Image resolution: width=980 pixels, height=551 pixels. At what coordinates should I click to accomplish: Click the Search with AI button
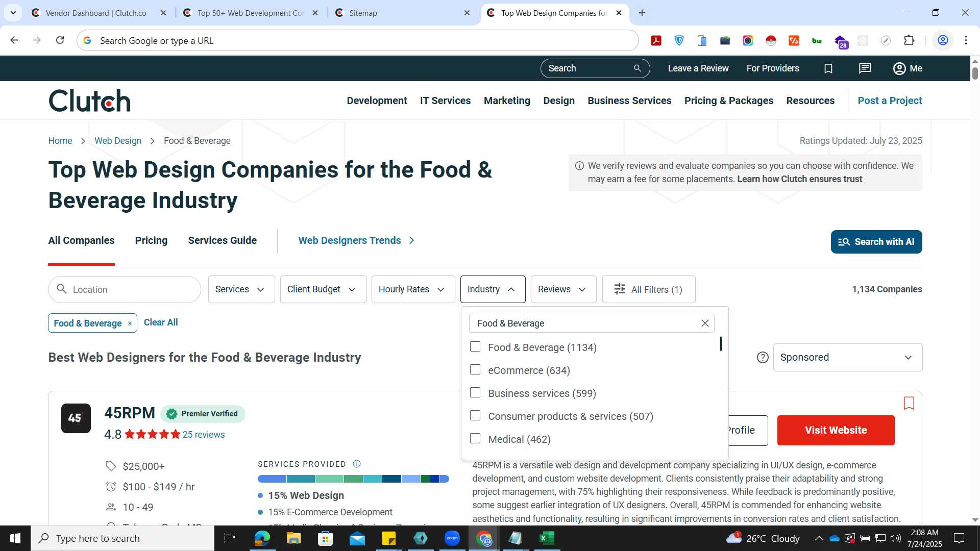[x=876, y=242]
